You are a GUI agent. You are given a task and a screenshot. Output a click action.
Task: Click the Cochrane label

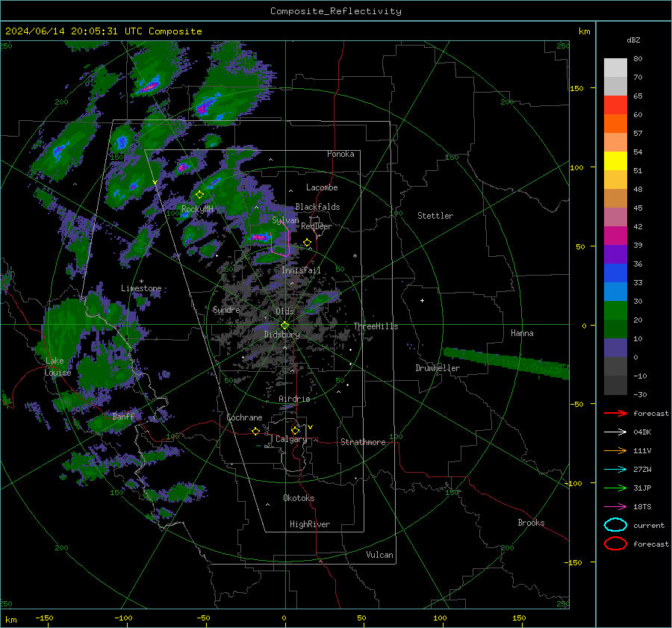(244, 417)
